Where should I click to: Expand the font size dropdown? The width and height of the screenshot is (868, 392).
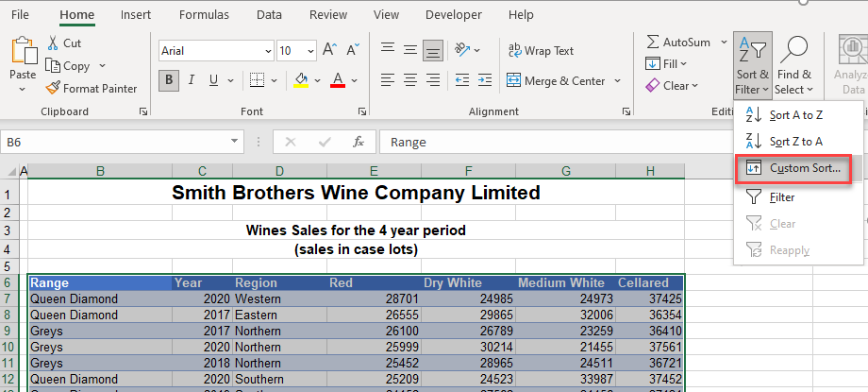(310, 51)
